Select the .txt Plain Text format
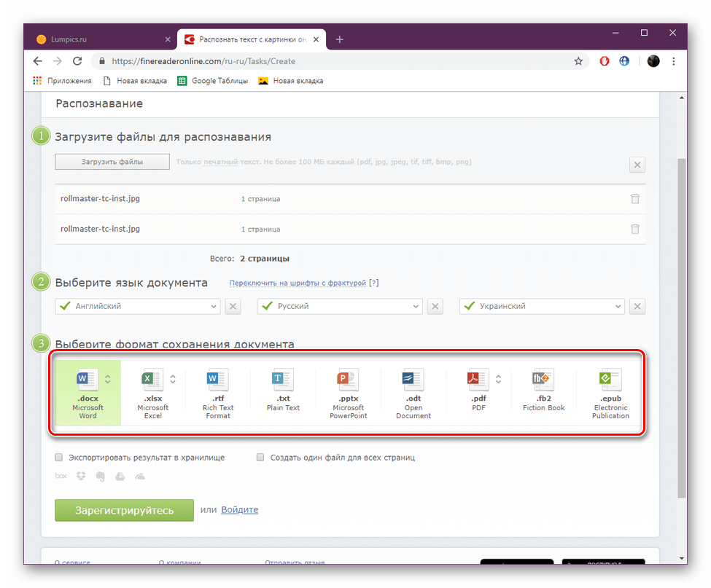Viewport: 711px width, 588px height. click(x=282, y=380)
